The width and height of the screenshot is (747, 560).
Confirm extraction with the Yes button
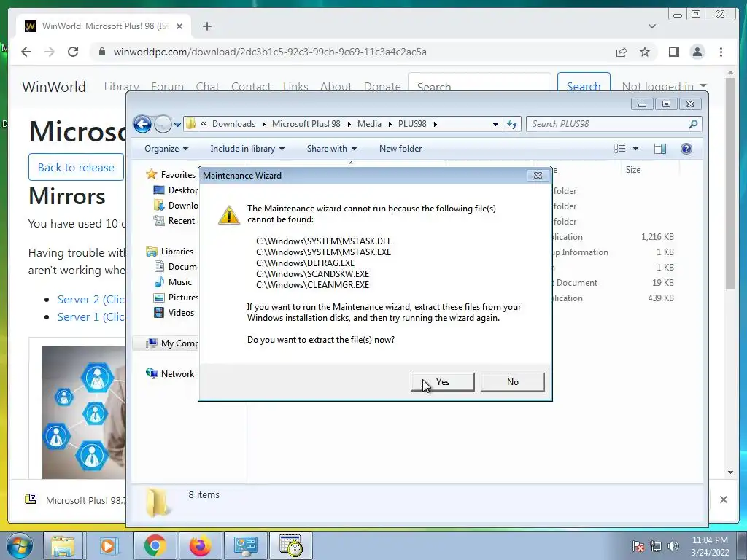[442, 382]
